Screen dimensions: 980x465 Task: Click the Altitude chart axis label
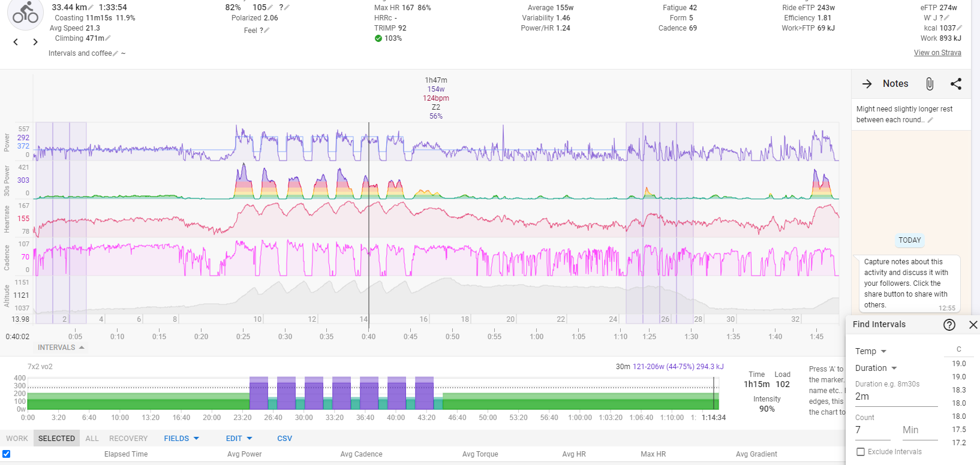point(7,296)
